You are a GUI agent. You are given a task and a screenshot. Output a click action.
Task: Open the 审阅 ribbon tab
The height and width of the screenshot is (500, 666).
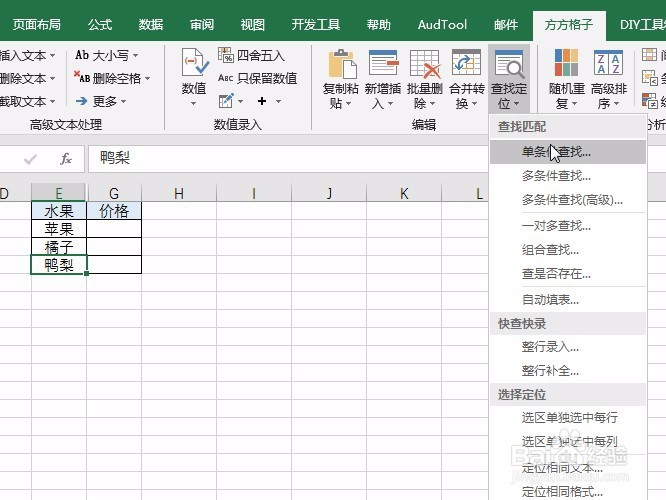tap(202, 25)
